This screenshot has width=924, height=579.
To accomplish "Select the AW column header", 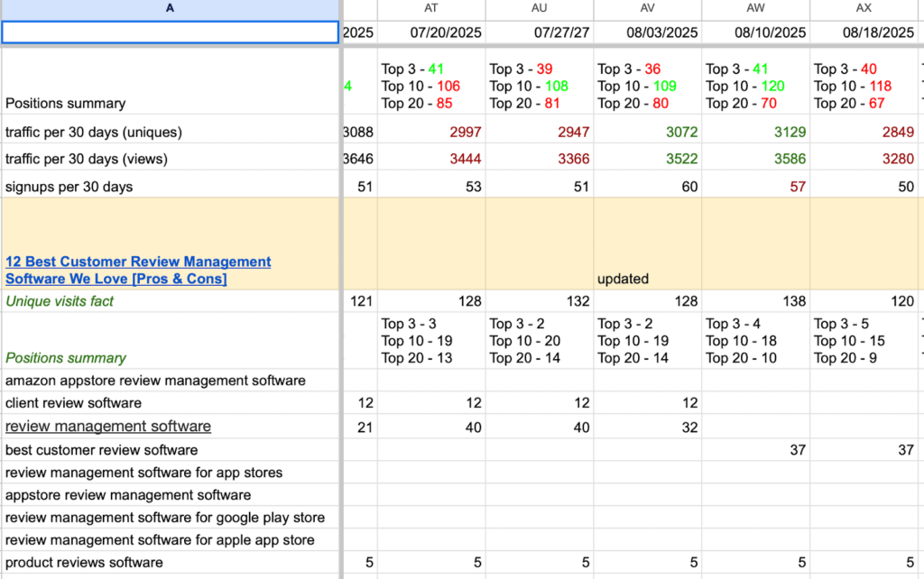I will click(756, 8).
